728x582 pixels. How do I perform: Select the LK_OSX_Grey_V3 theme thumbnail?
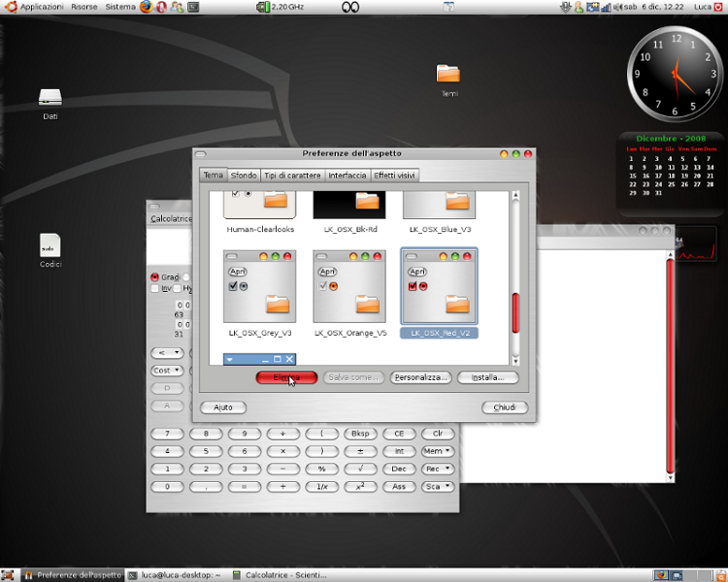coord(259,287)
